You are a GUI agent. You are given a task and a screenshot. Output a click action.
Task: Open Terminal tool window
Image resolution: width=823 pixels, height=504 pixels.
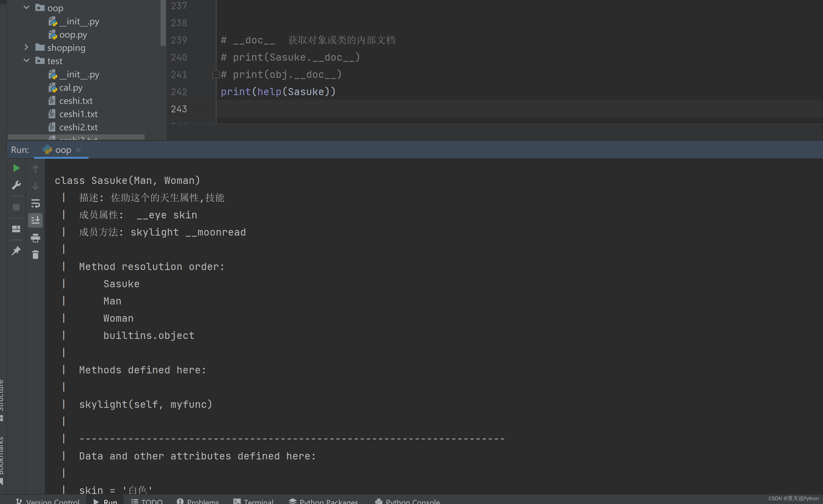coord(254,501)
